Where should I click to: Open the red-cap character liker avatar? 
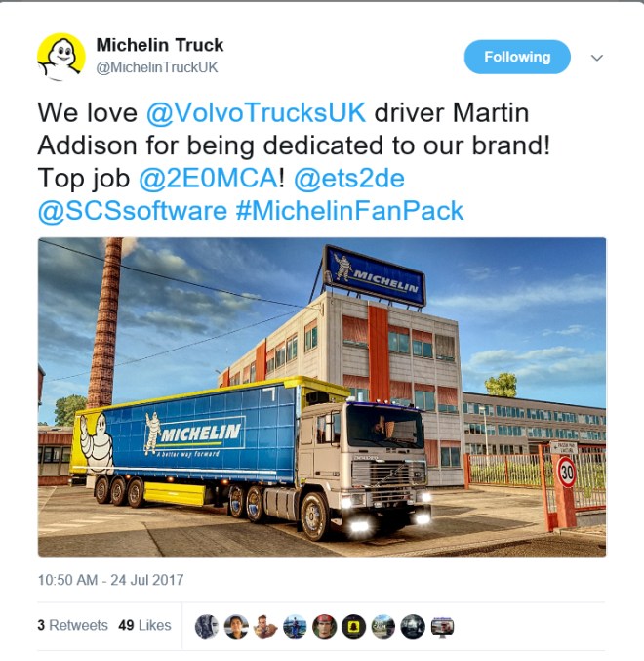pyautogui.click(x=324, y=626)
